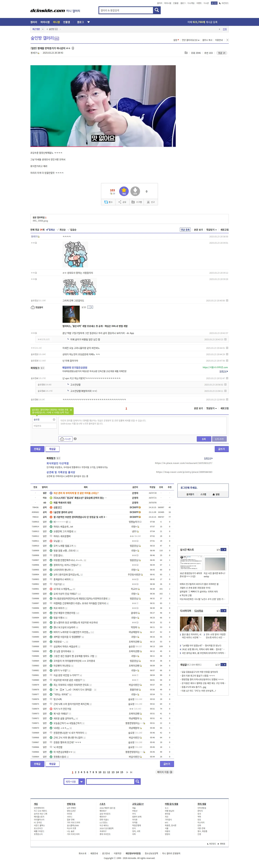Click the right scroll arrow in 최근 방문 bar
Screen dimensions: 259x868
pos(219,29)
